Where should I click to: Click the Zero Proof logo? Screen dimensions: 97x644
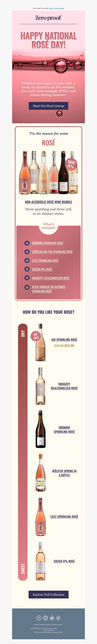tap(48, 17)
